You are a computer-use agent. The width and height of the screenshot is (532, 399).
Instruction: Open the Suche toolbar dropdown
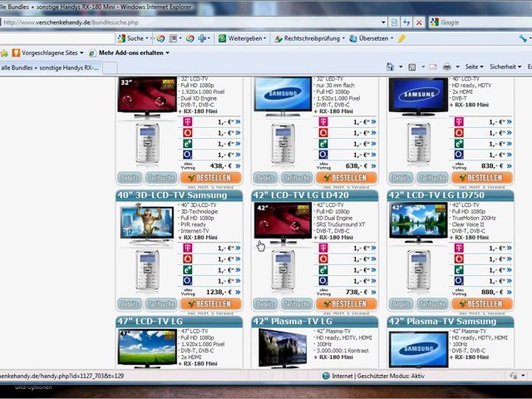click(135, 38)
